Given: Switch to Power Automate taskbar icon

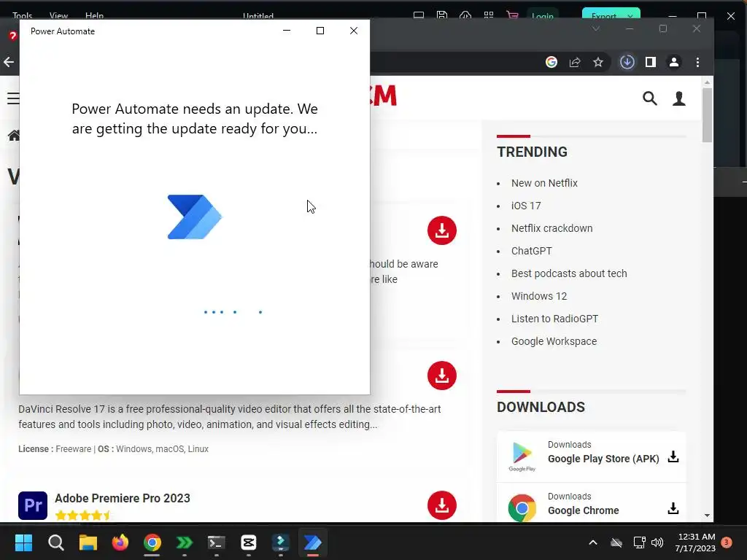Looking at the screenshot, I should [312, 542].
